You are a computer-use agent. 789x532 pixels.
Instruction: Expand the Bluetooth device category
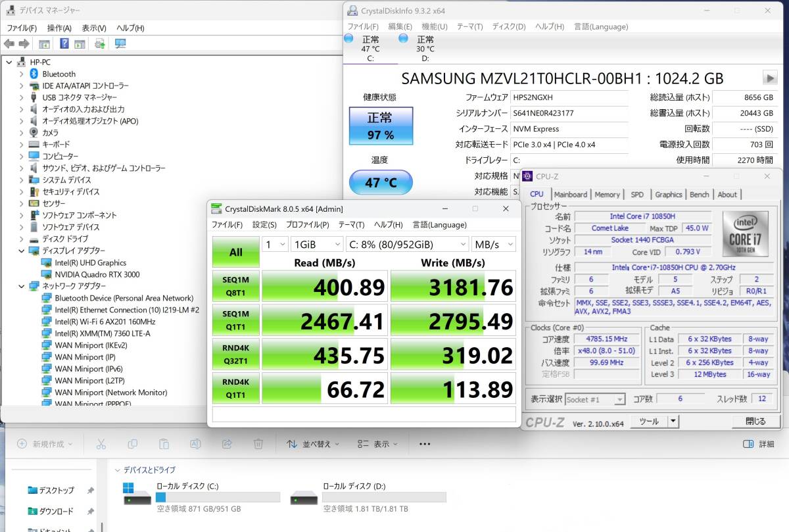[x=21, y=74]
